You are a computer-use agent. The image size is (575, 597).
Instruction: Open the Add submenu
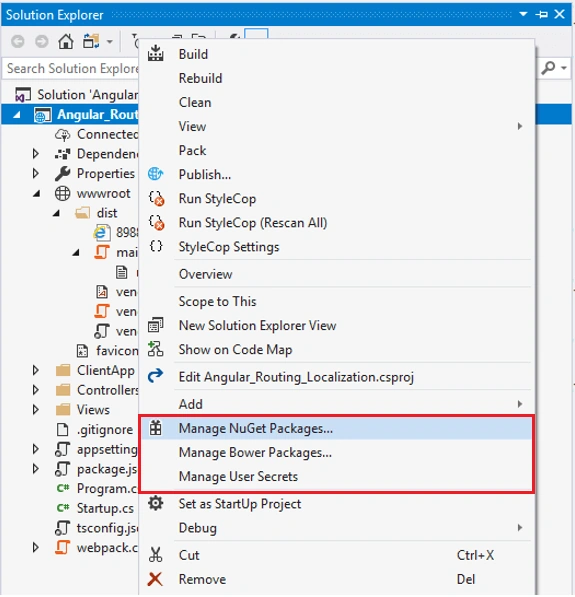point(337,404)
